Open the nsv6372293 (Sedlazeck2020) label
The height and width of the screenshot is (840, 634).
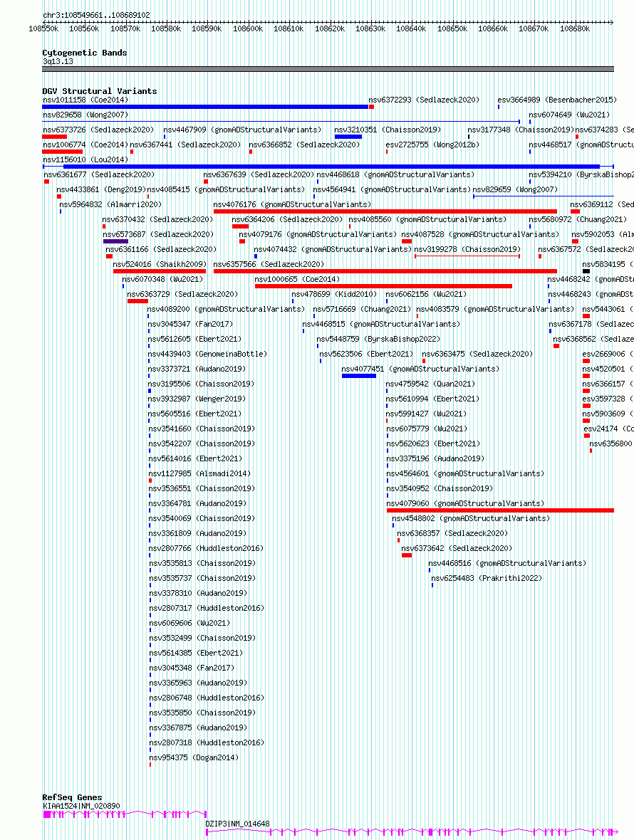(x=424, y=100)
